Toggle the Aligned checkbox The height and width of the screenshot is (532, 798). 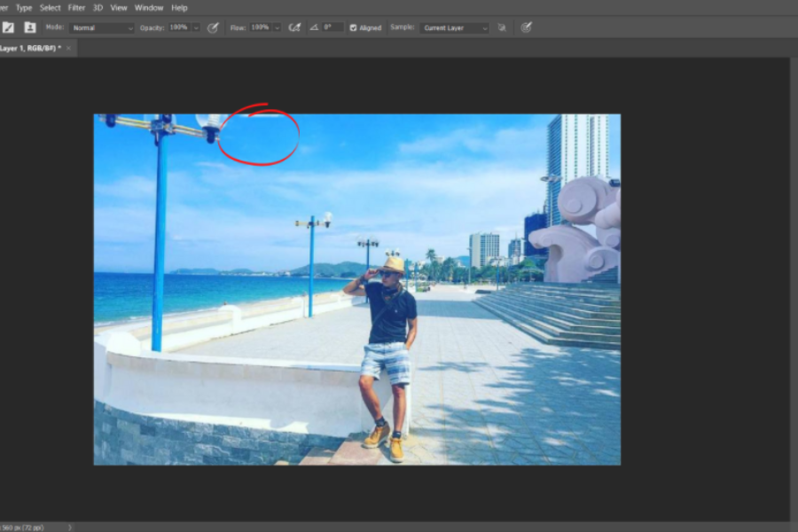[354, 27]
